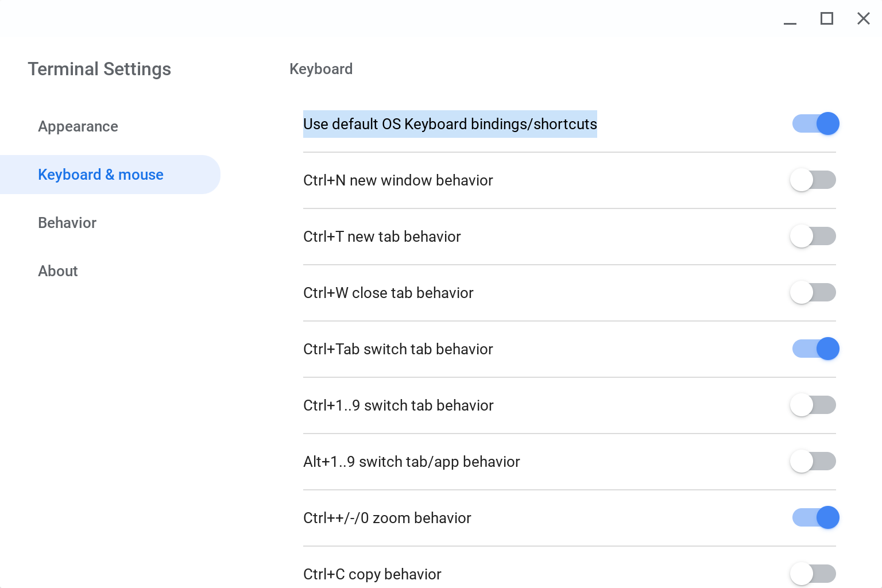Toggle Ctrl+W close tab behavior

pyautogui.click(x=813, y=292)
